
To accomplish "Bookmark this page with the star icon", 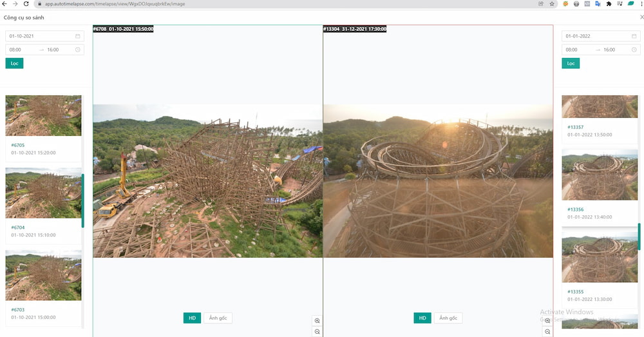I will coord(552,4).
